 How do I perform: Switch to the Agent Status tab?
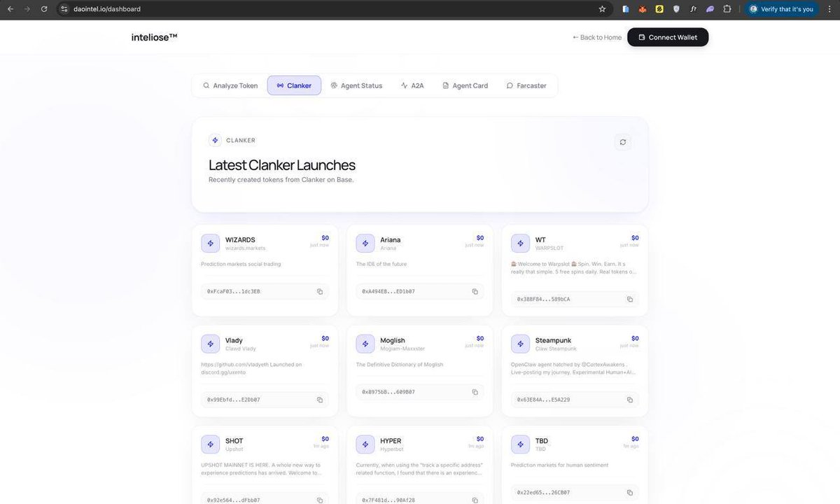click(x=356, y=85)
